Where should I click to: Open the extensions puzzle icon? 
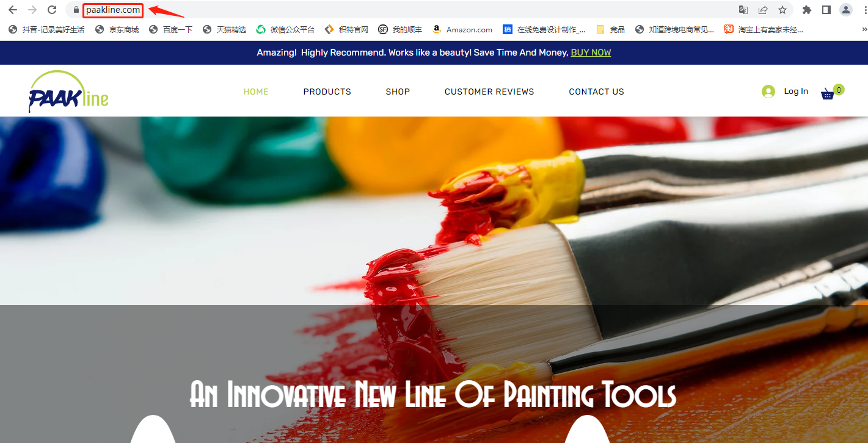807,10
